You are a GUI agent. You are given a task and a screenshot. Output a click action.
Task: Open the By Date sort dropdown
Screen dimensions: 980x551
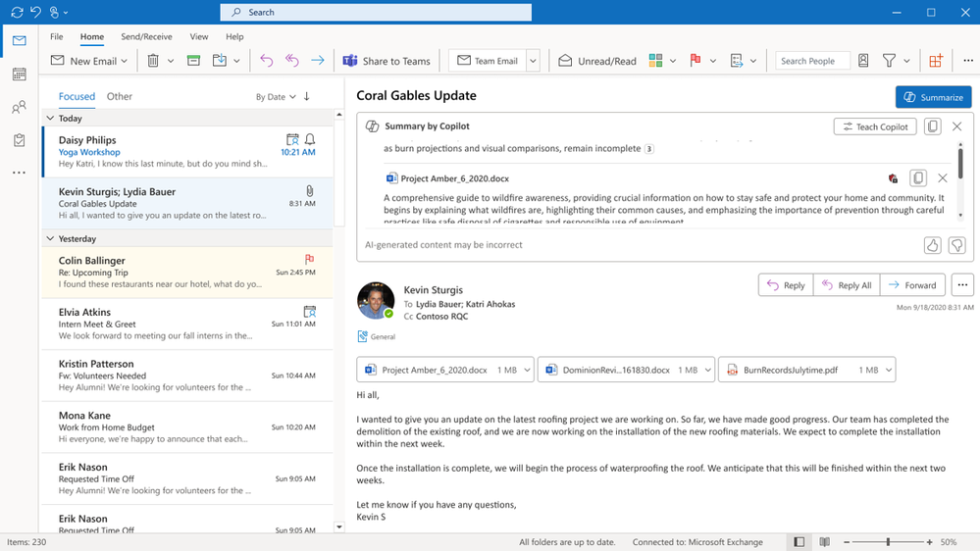click(275, 97)
